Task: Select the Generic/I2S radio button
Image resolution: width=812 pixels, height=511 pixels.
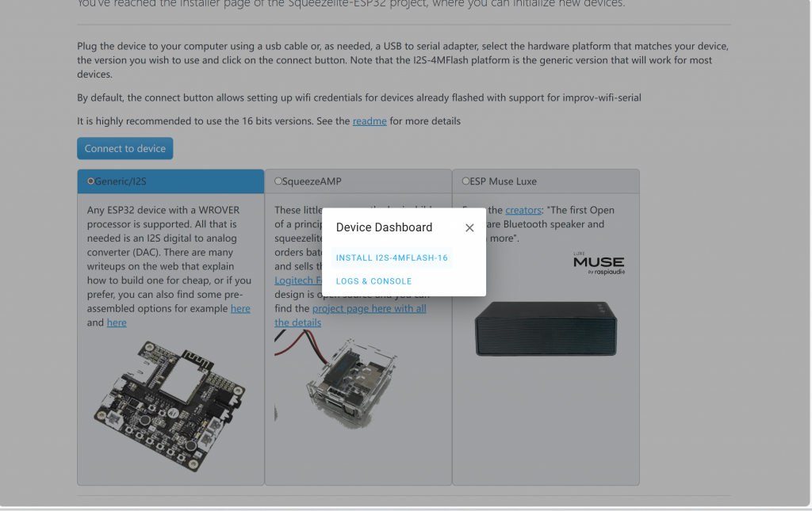Action: (x=91, y=181)
